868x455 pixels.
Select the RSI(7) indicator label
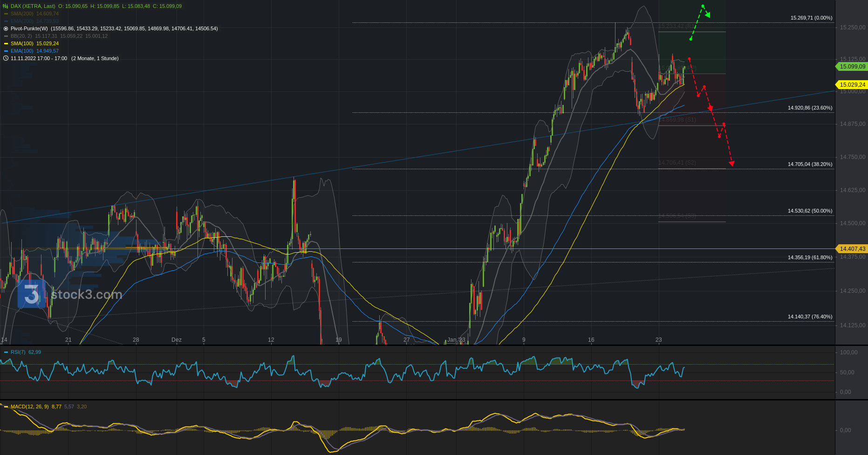pyautogui.click(x=18, y=352)
